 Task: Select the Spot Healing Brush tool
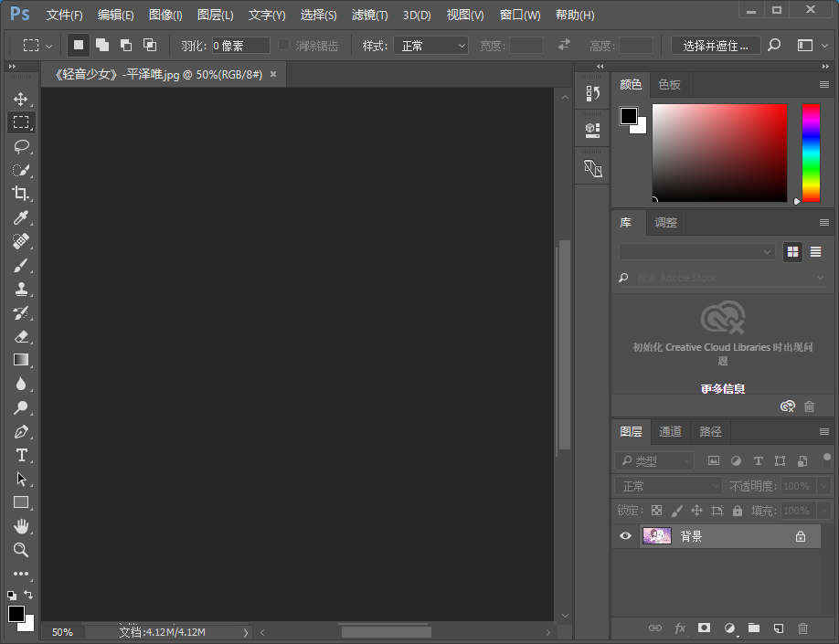click(x=21, y=241)
